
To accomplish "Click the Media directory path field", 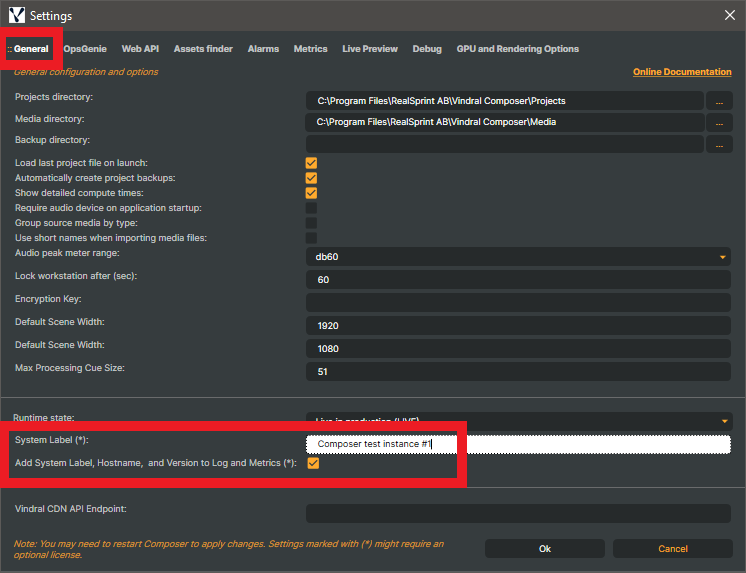I will pyautogui.click(x=504, y=122).
